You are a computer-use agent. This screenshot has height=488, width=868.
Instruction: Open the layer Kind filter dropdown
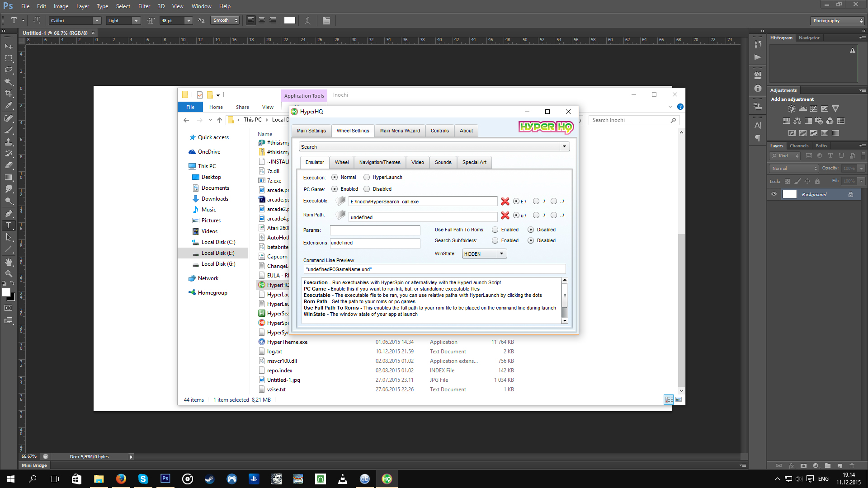[x=785, y=156]
